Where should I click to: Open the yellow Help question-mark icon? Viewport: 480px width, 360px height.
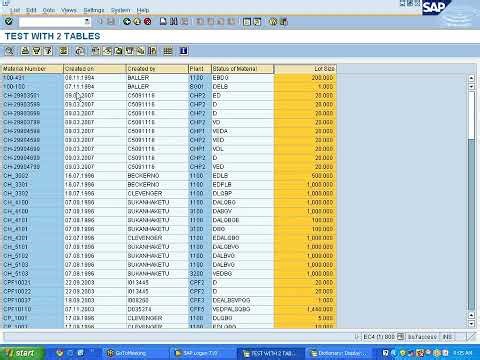[273, 22]
